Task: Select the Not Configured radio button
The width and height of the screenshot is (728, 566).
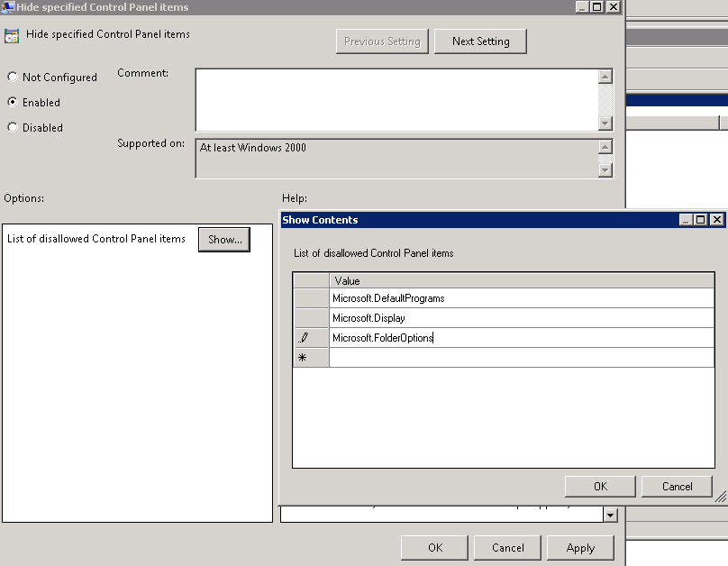Action: click(x=13, y=77)
